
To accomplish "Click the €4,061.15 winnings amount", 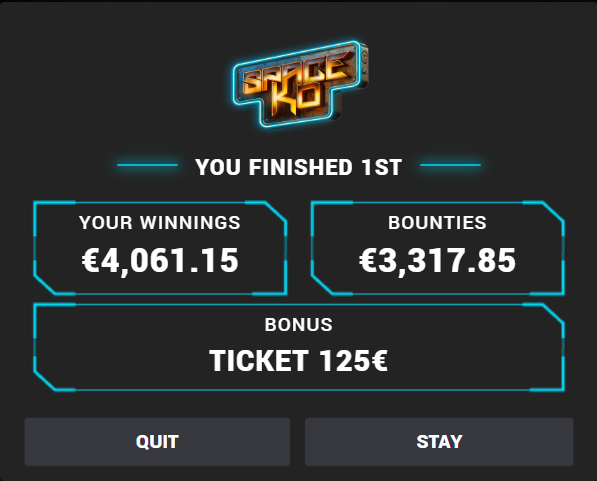I will (x=160, y=260).
